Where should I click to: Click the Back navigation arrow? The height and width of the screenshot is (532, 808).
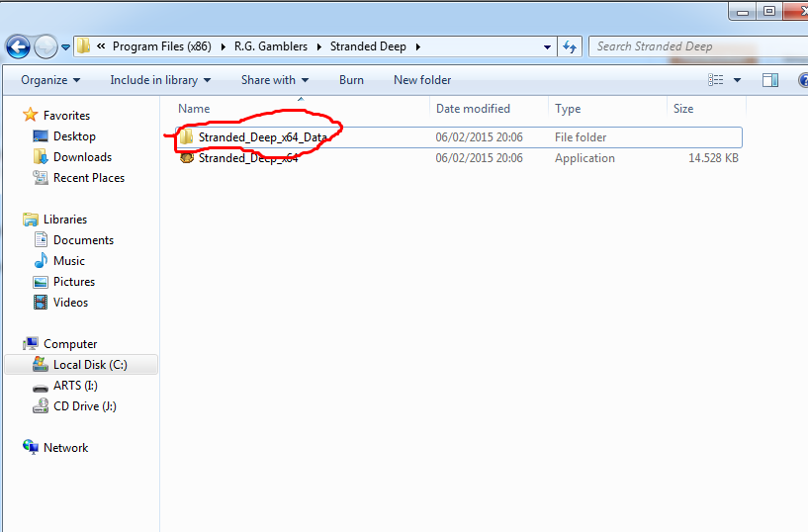(18, 47)
